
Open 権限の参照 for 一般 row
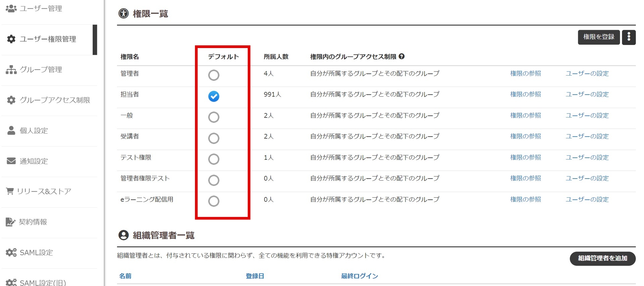point(526,115)
